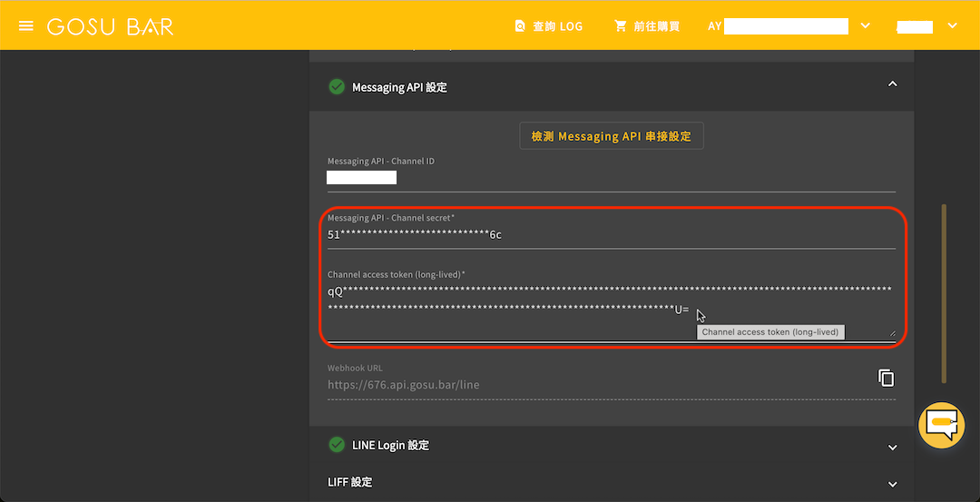Click the query LOG magnifier icon

coord(520,26)
